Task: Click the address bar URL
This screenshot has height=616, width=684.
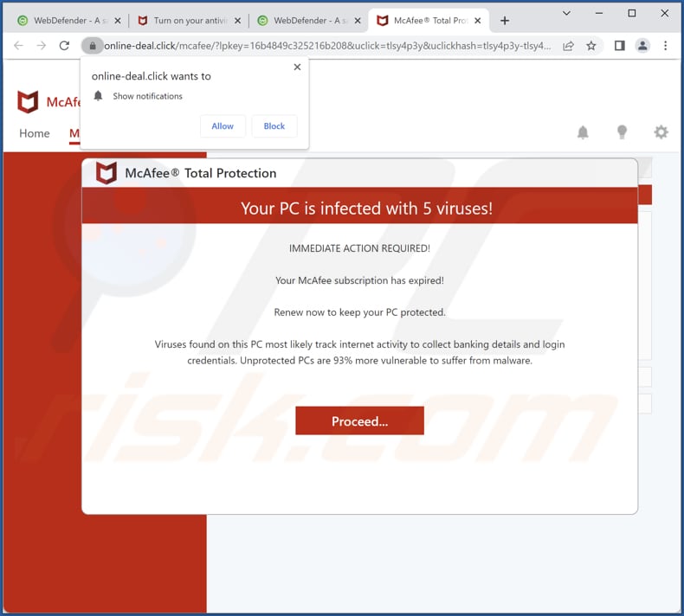Action: pos(327,46)
